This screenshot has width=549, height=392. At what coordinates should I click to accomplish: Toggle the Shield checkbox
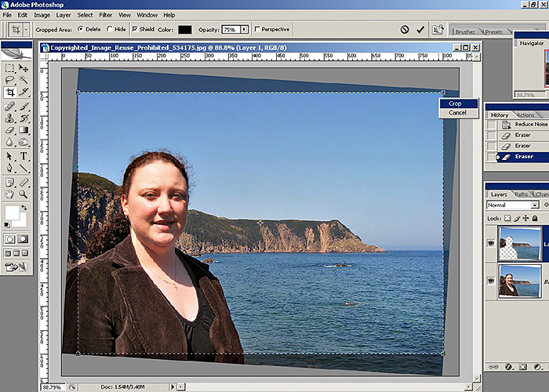coord(135,30)
